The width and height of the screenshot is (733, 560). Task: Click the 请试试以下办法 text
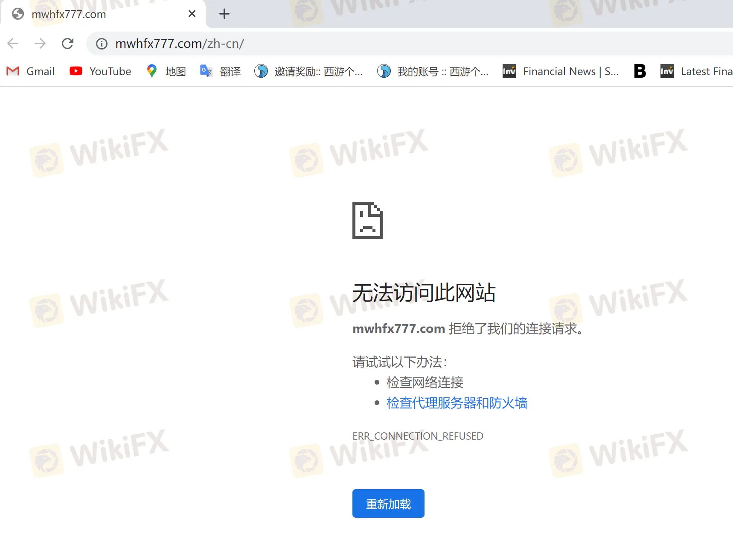tap(400, 362)
